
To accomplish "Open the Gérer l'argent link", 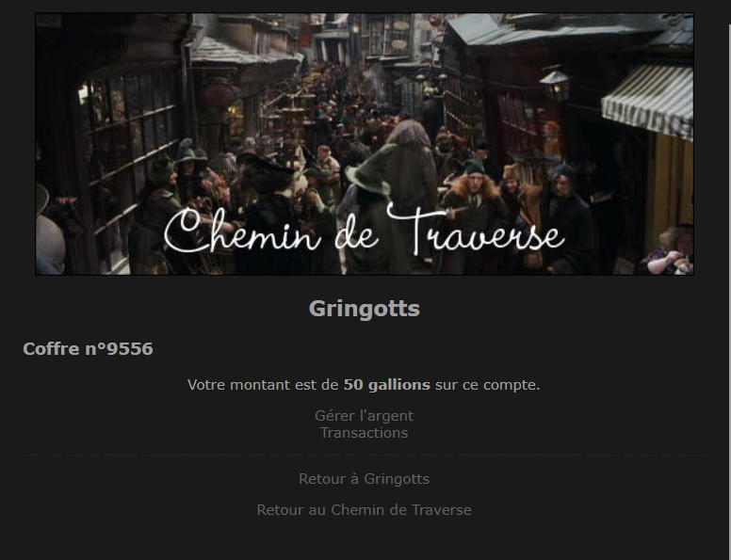I will (365, 415).
